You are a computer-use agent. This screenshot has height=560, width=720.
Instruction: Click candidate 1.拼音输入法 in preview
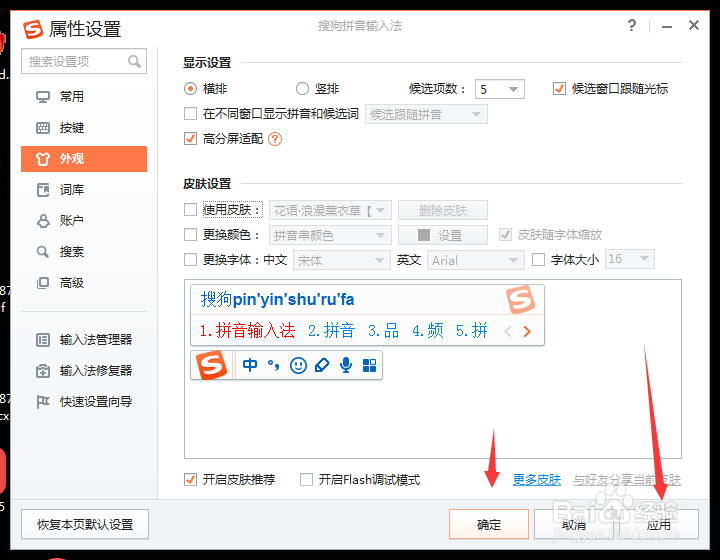[247, 330]
